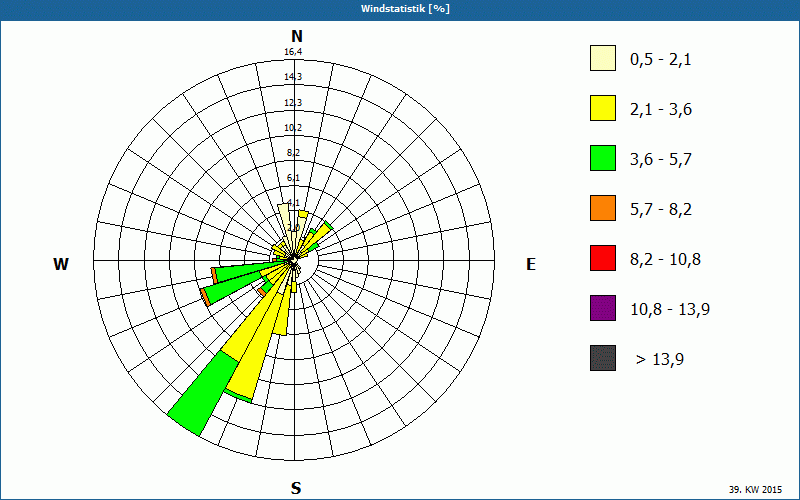The image size is (800, 500).
Task: Click the orange 5,7 - 8,2 legend swatch
Action: 603,208
